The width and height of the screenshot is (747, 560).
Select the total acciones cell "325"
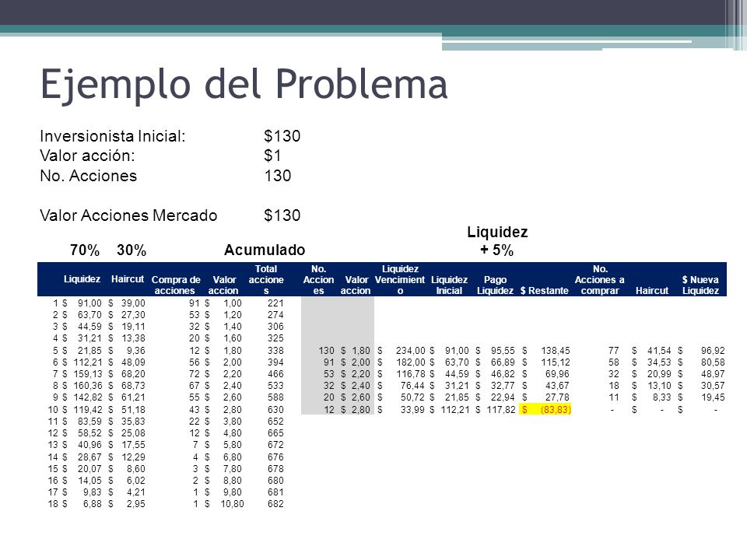coord(275,338)
